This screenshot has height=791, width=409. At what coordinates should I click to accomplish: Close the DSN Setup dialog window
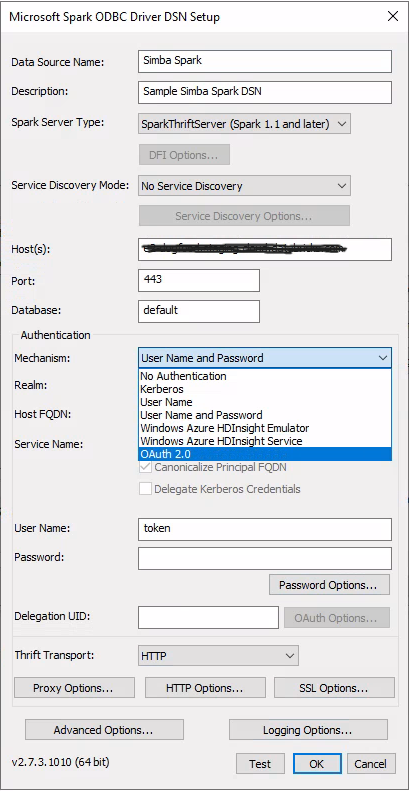(393, 17)
